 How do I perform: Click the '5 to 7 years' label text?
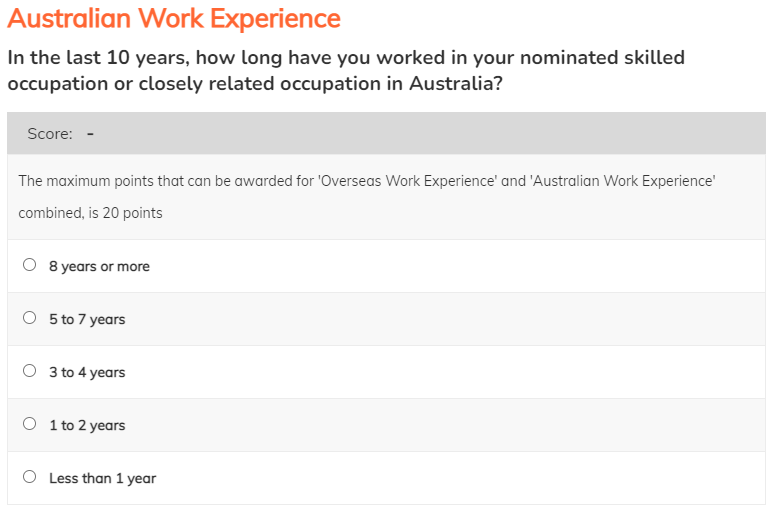point(87,320)
